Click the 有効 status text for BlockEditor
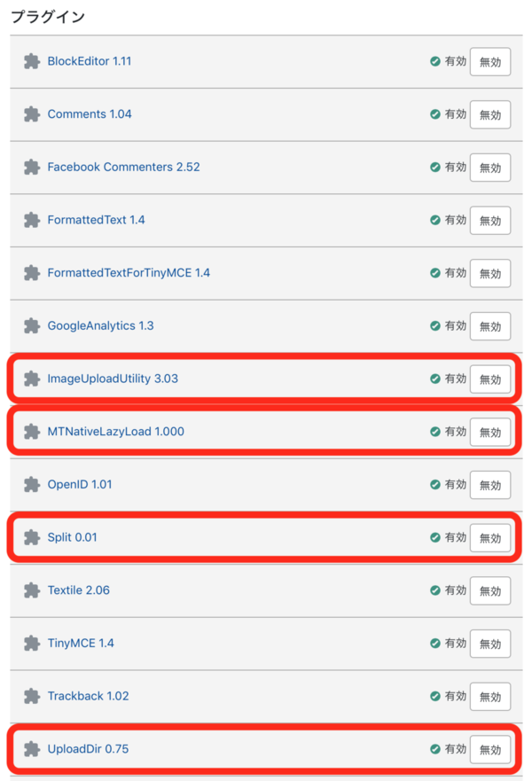Screen dimensions: 532x781 (x=455, y=61)
